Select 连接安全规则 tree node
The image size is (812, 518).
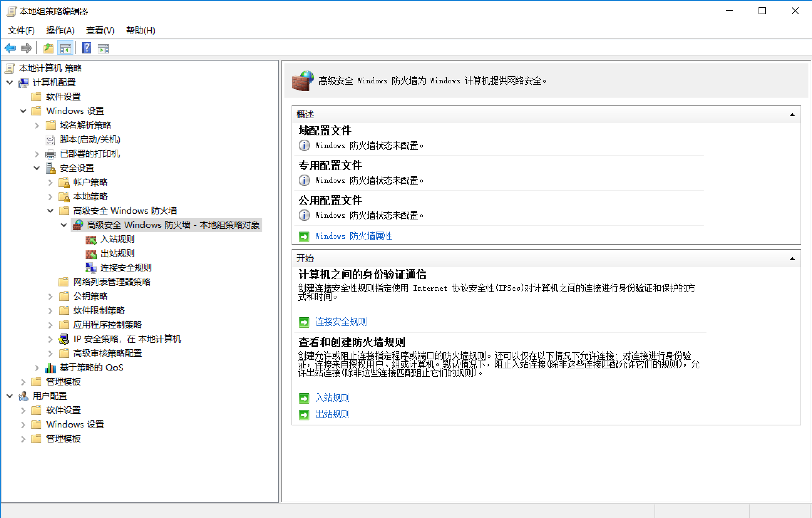coord(125,268)
